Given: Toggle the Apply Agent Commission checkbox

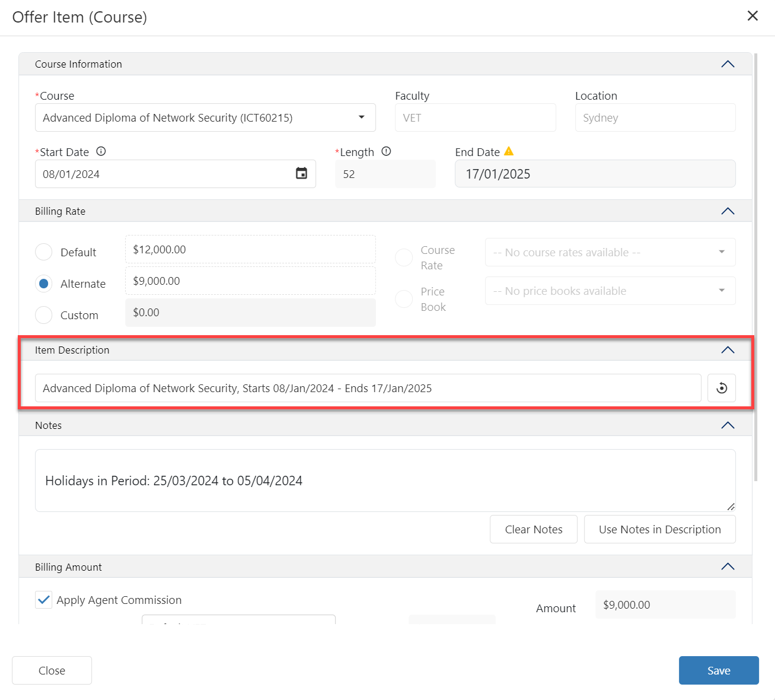Looking at the screenshot, I should tap(44, 600).
